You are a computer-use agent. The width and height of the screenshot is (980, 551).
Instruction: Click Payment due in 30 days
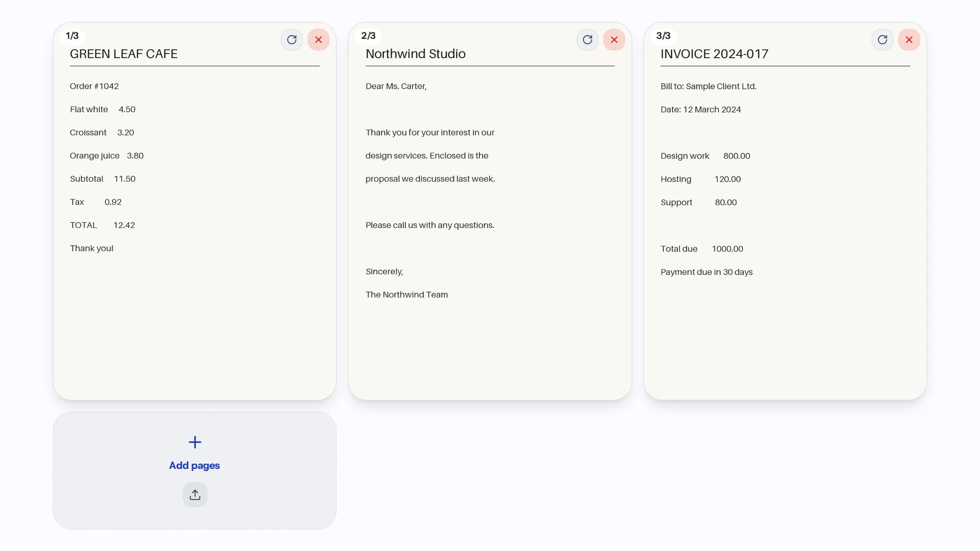coord(706,272)
